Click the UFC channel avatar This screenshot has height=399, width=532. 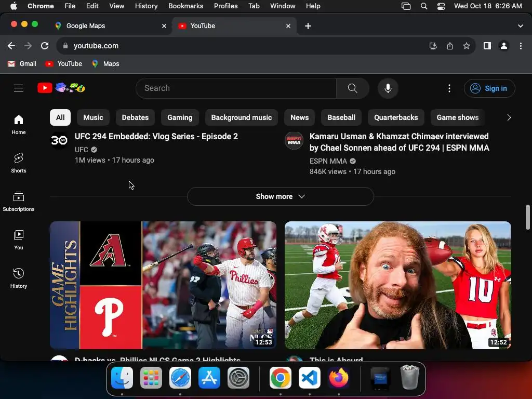tap(59, 140)
